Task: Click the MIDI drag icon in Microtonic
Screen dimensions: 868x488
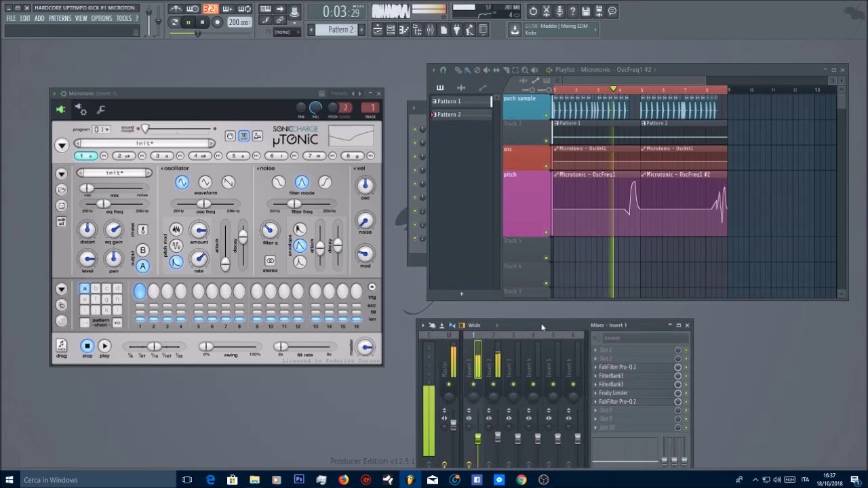Action: pyautogui.click(x=61, y=346)
